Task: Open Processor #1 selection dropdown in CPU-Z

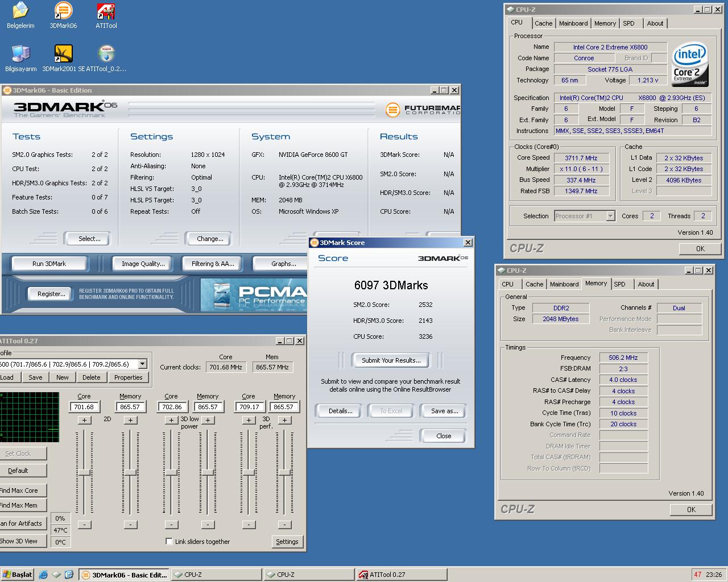Action: point(610,216)
